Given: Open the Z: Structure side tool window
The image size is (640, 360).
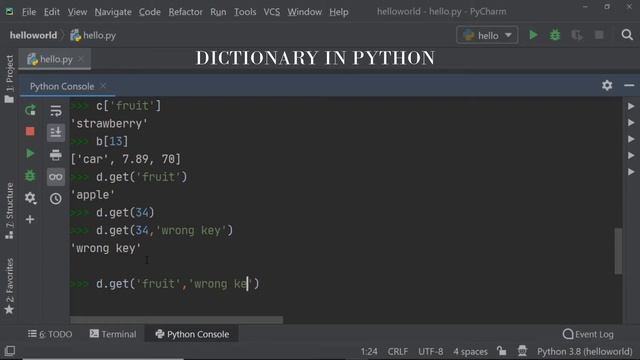Looking at the screenshot, I should coord(9,211).
